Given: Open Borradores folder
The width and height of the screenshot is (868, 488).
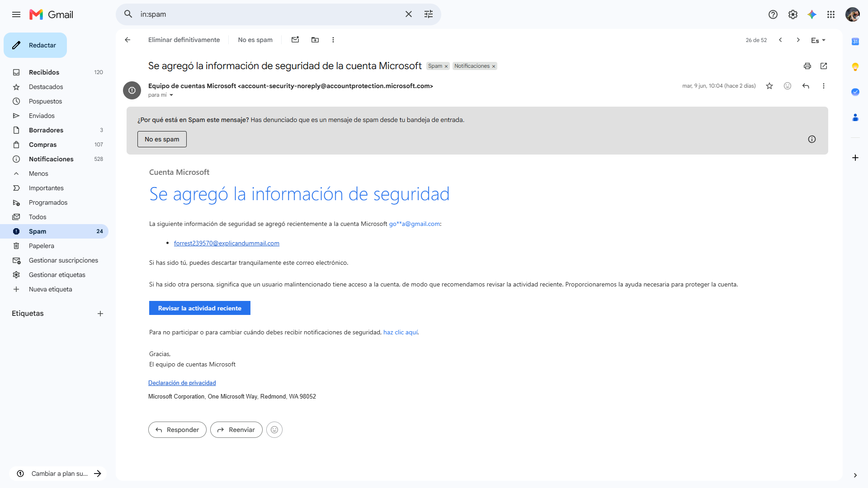Looking at the screenshot, I should point(54,130).
